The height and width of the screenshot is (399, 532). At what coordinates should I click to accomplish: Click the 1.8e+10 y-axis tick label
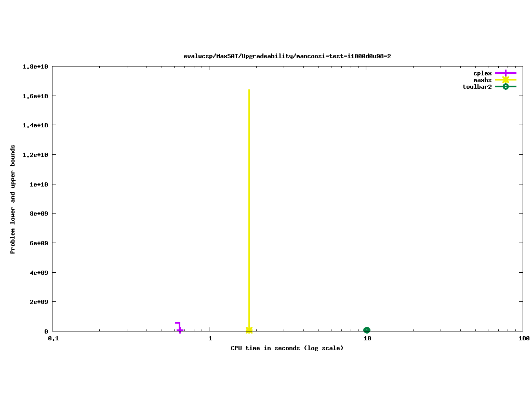[x=35, y=66]
